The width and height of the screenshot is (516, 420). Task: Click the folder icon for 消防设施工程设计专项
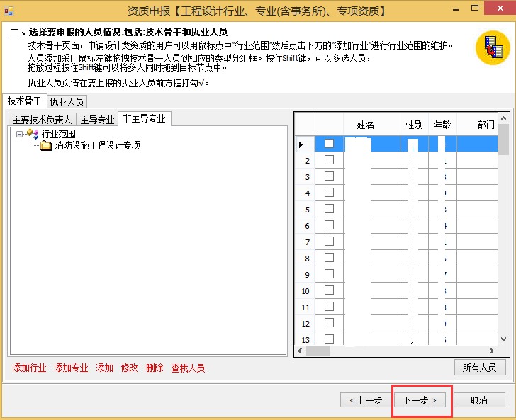[x=46, y=146]
